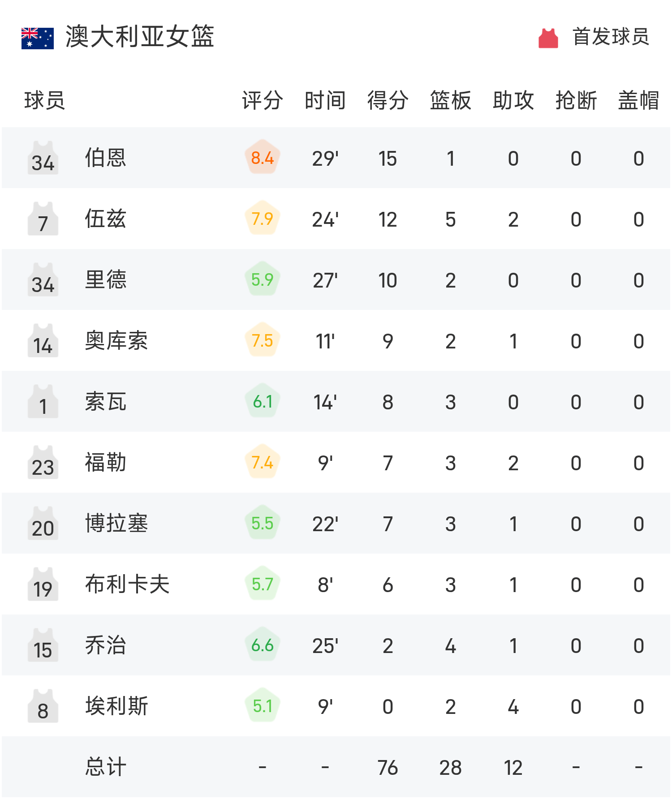This screenshot has width=672, height=799.
Task: Click the 首发球员 legend label
Action: point(611,37)
